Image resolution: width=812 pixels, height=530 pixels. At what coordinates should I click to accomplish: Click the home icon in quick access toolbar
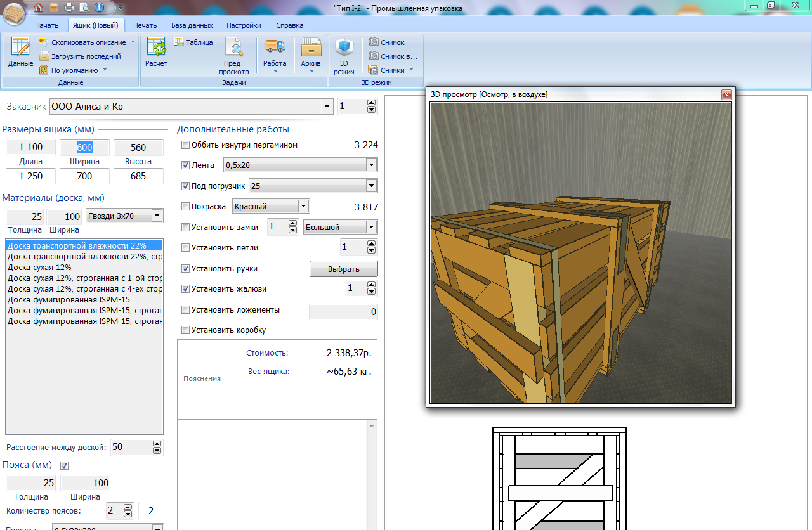click(x=39, y=8)
